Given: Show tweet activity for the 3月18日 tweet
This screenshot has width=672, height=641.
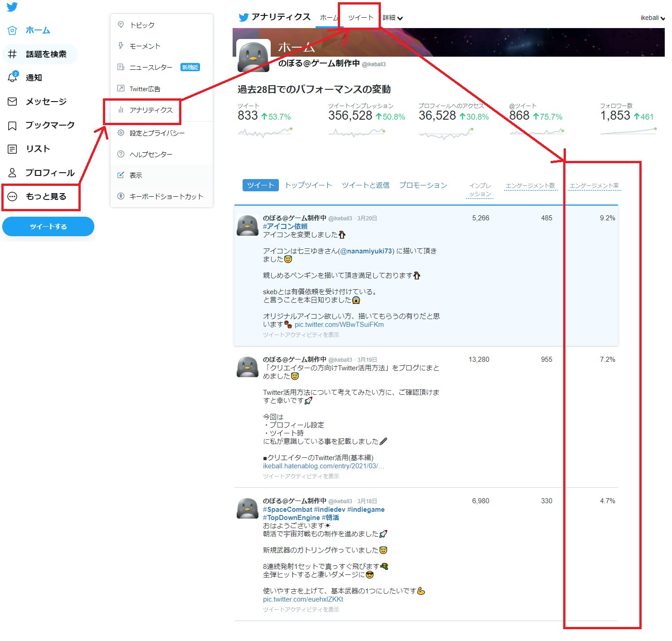Looking at the screenshot, I should 301,609.
